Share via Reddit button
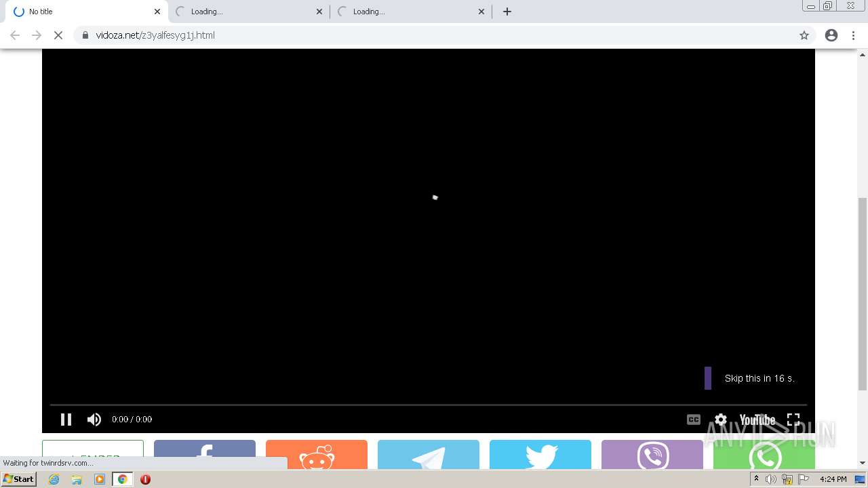 (x=317, y=455)
